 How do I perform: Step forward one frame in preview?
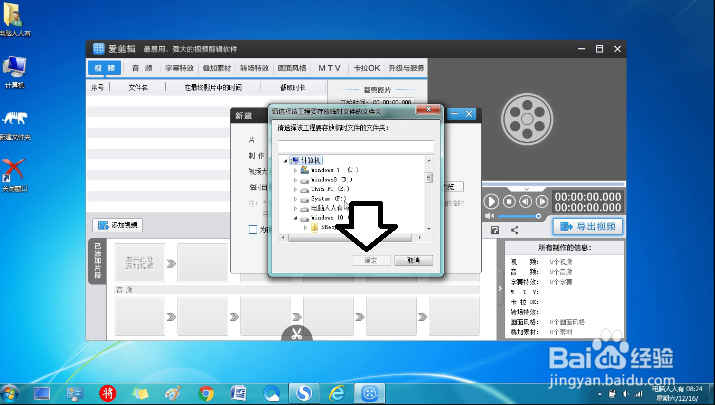(x=542, y=202)
